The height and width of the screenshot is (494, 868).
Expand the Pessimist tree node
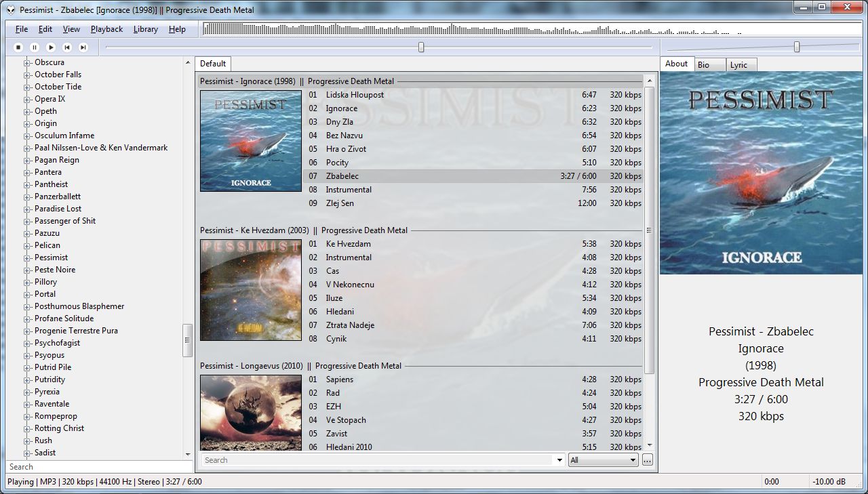(x=27, y=258)
